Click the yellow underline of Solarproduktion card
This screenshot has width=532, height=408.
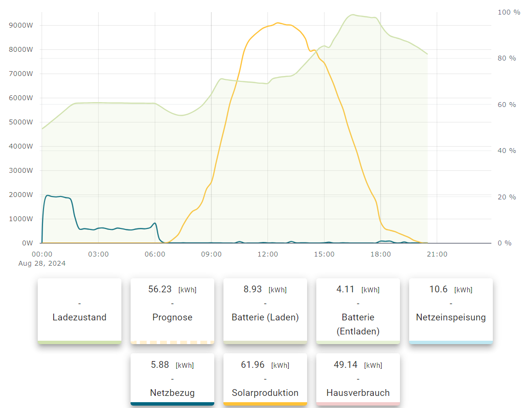tap(265, 404)
